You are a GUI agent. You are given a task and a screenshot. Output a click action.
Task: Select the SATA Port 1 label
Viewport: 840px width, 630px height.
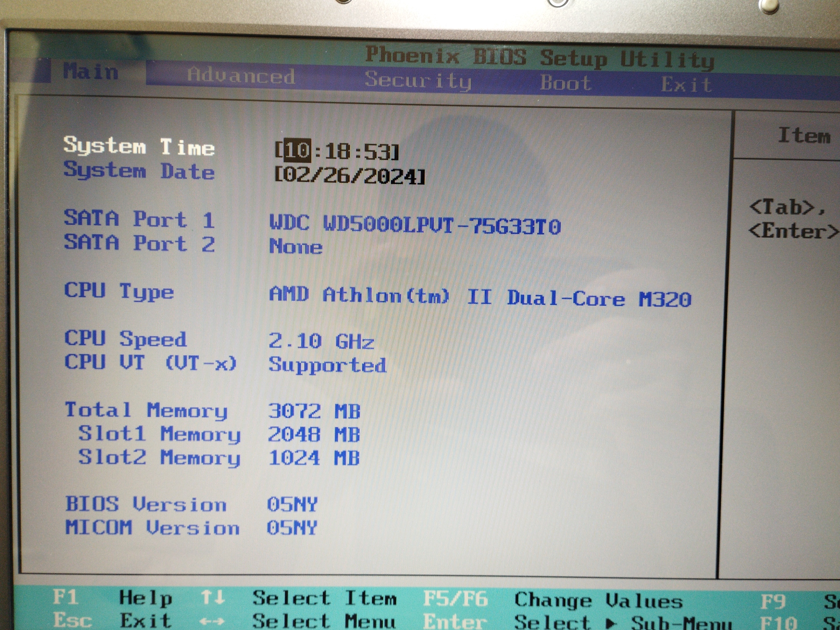139,219
